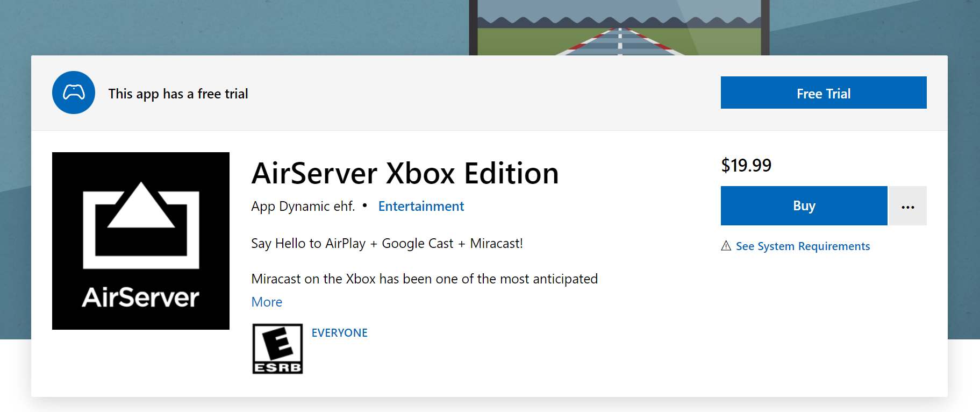Click the App Dynamic ehf. publisher name
Viewport: 980px width, 412px height.
pyautogui.click(x=303, y=206)
